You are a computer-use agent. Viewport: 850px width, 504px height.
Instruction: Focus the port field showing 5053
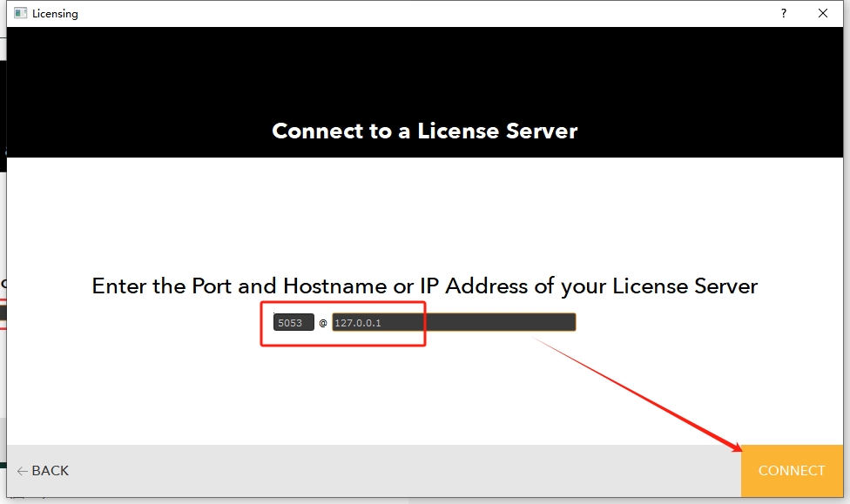coord(293,322)
